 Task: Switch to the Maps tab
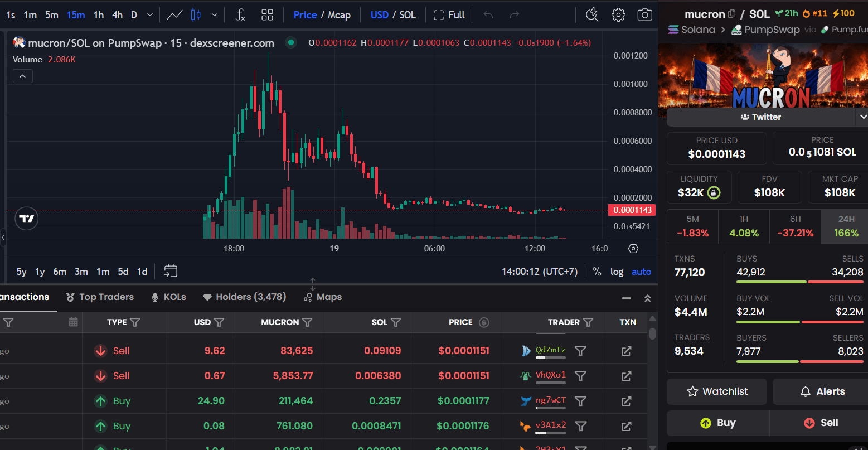click(322, 297)
